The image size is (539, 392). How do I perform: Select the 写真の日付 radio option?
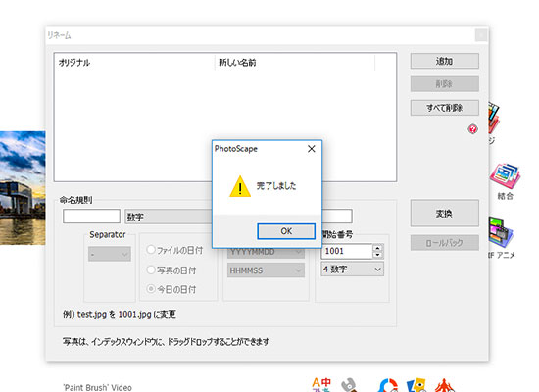pyautogui.click(x=171, y=270)
